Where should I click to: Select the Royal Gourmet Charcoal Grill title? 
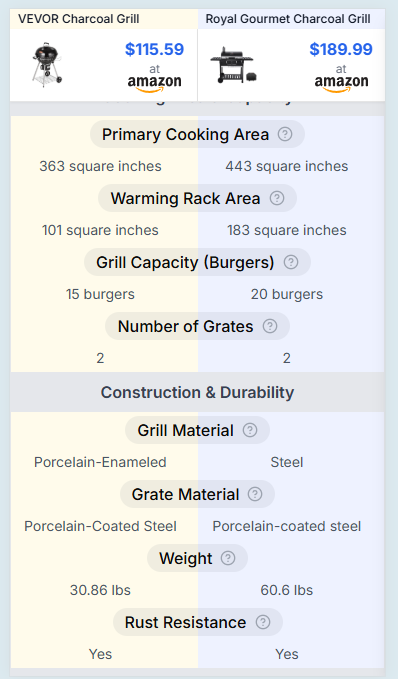288,19
